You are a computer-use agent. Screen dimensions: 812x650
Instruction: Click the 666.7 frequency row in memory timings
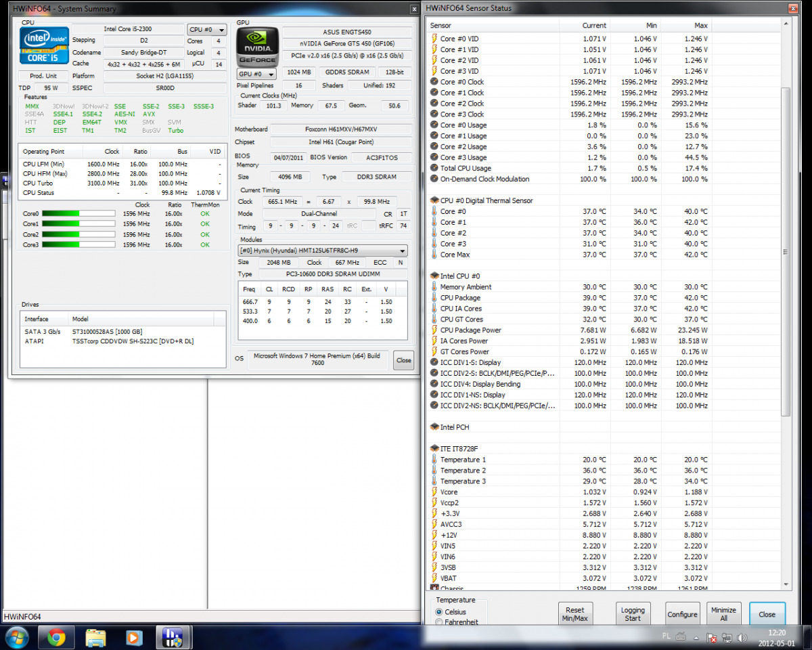point(323,302)
